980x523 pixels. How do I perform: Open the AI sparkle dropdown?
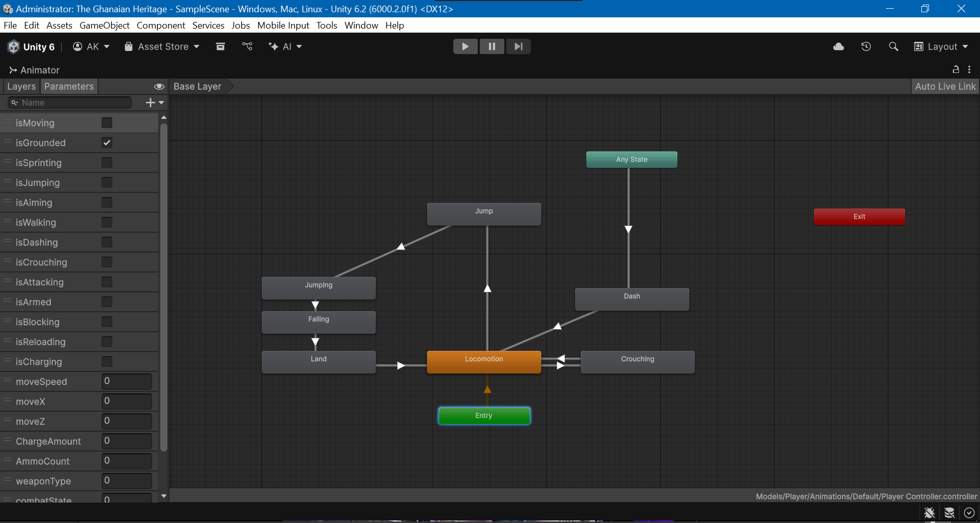coord(285,46)
